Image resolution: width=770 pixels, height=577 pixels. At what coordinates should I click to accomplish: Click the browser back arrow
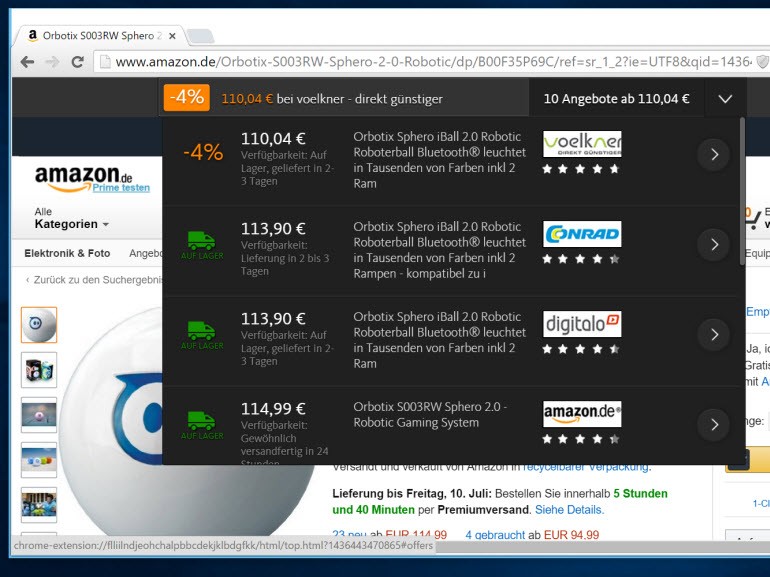(x=28, y=62)
